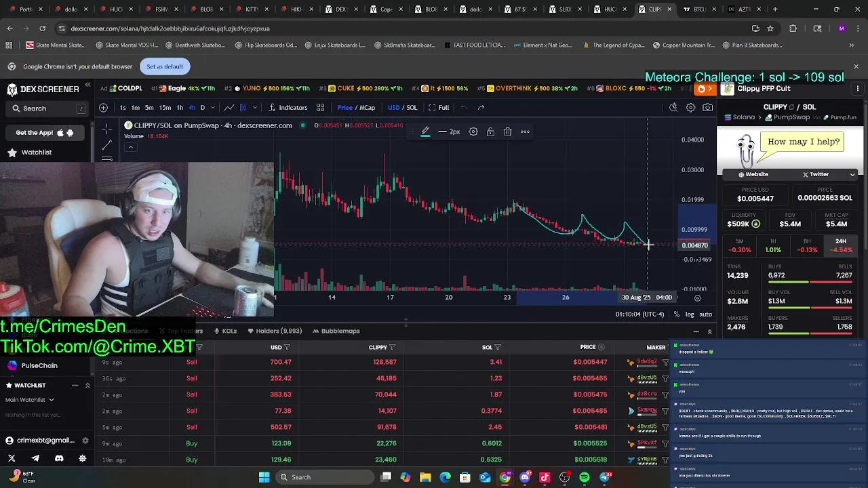Toggle percent scale on chart

click(x=676, y=314)
